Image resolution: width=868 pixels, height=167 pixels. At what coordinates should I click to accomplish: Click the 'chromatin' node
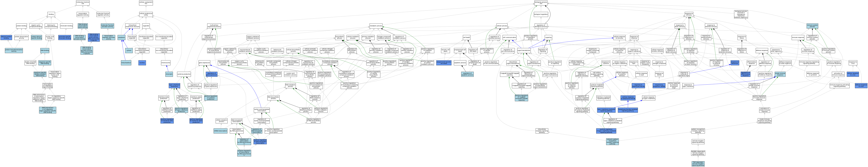[169, 74]
